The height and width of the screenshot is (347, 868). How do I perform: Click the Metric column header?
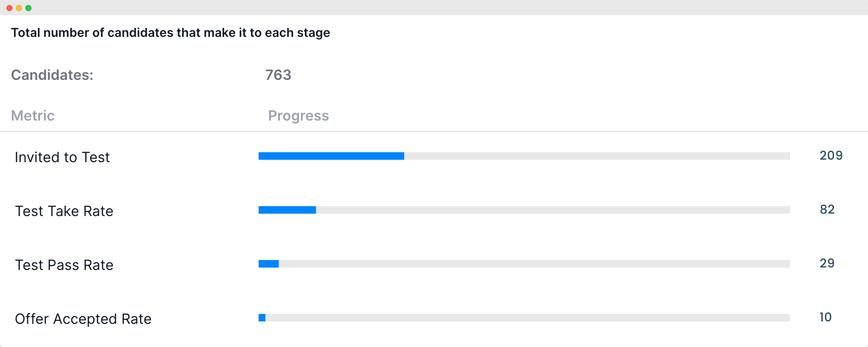pyautogui.click(x=33, y=115)
